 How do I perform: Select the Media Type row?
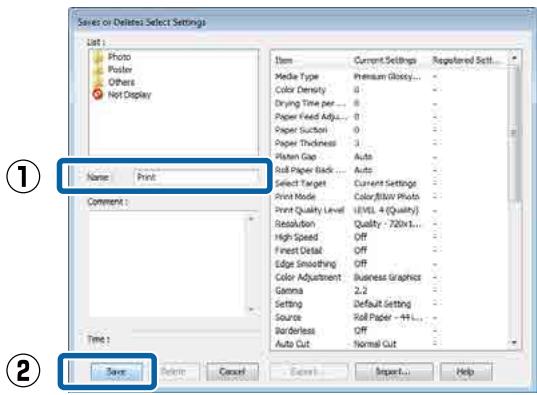390,76
